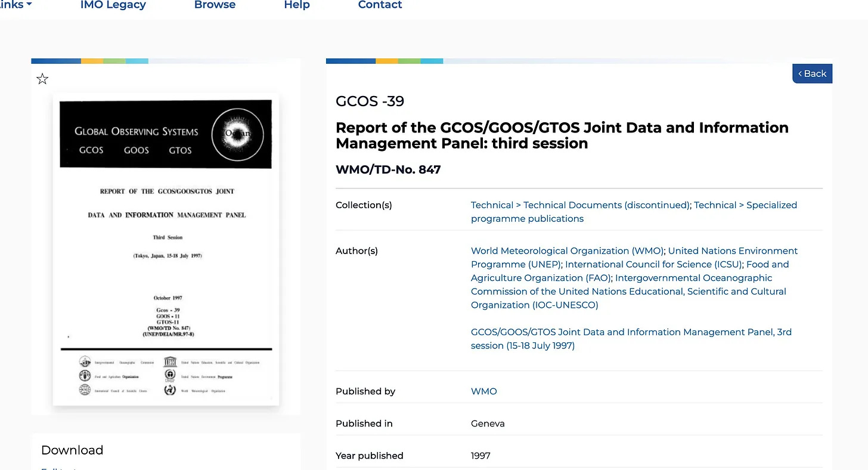The image size is (868, 470).
Task: Open Intergovernmental Oceanographic Commission author link
Action: point(628,292)
